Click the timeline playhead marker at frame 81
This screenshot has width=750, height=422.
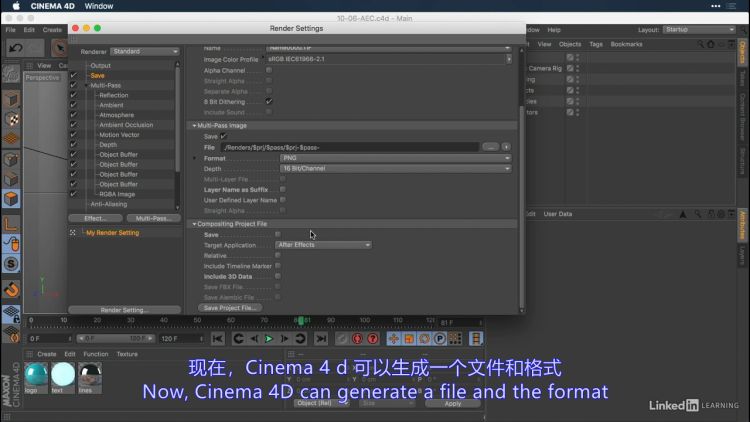[301, 320]
